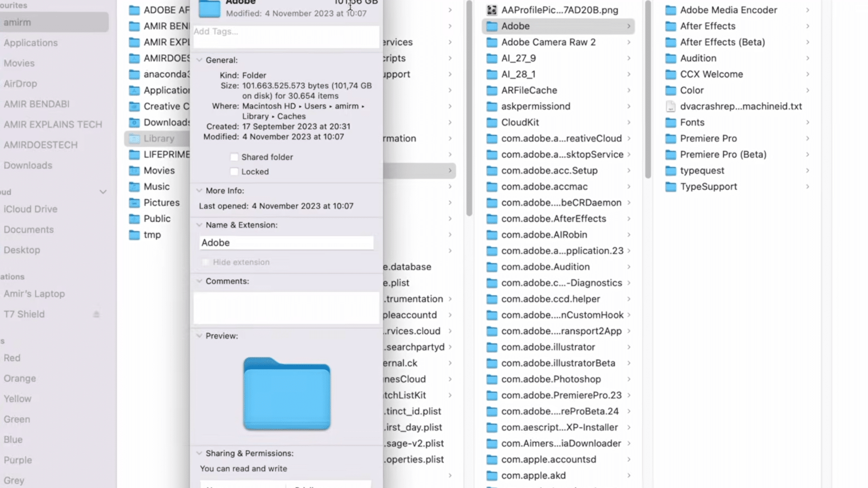This screenshot has height=488, width=868.
Task: Select the AI_27_9 folder icon
Action: click(492, 58)
